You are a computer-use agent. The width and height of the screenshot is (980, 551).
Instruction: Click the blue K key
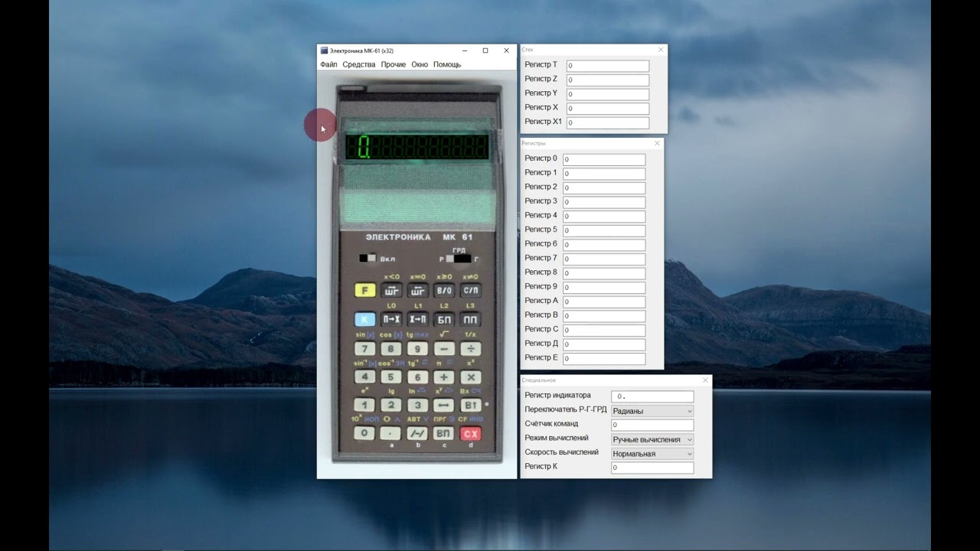(x=364, y=320)
